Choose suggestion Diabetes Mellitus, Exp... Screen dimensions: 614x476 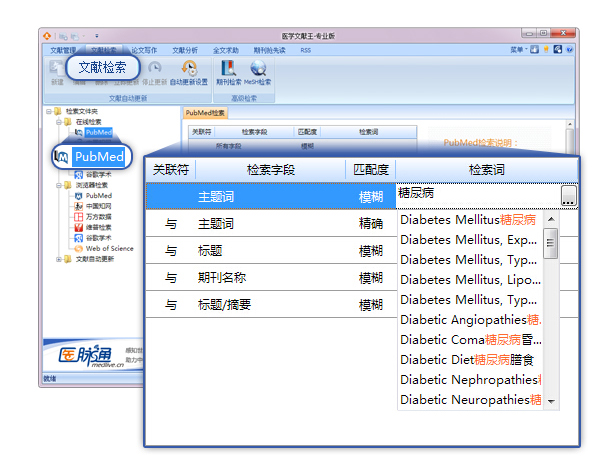[469, 240]
